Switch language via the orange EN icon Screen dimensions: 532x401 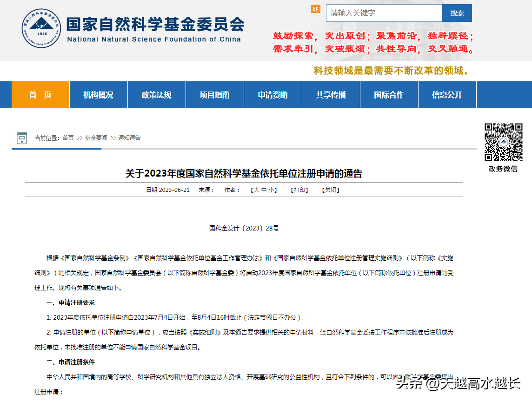click(x=316, y=9)
